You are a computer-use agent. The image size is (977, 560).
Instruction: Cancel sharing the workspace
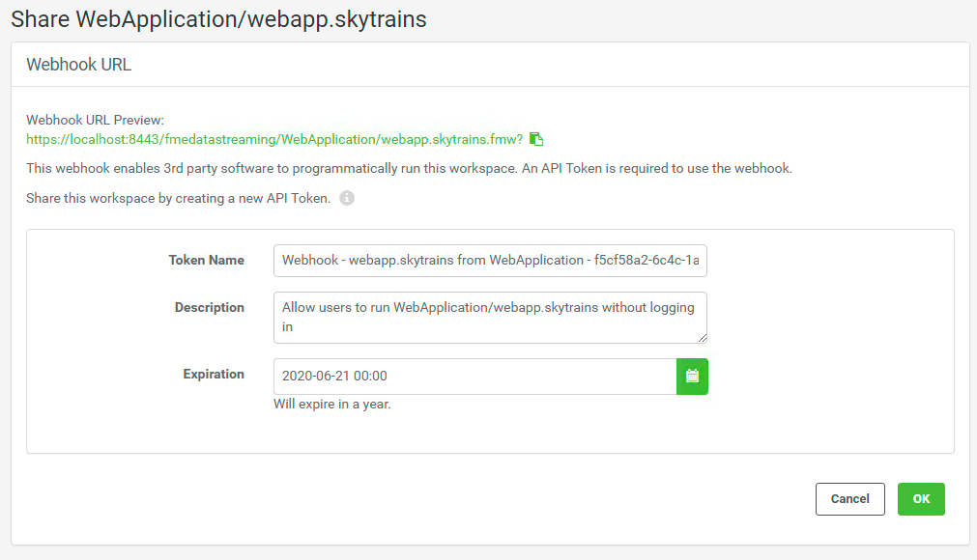coord(849,499)
